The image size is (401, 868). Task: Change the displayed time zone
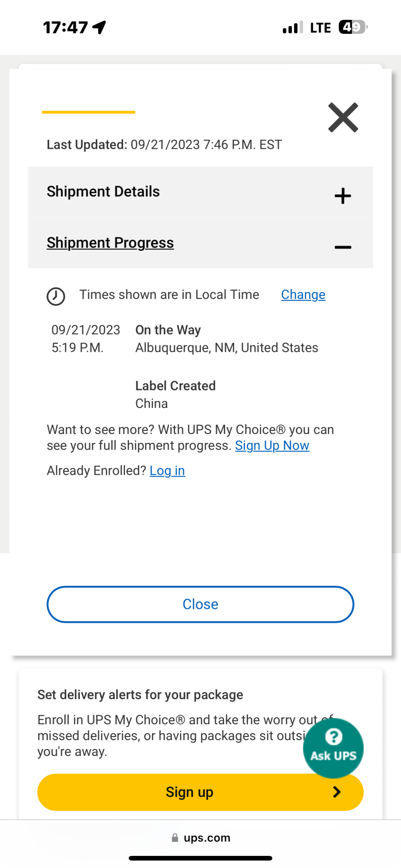pyautogui.click(x=303, y=295)
